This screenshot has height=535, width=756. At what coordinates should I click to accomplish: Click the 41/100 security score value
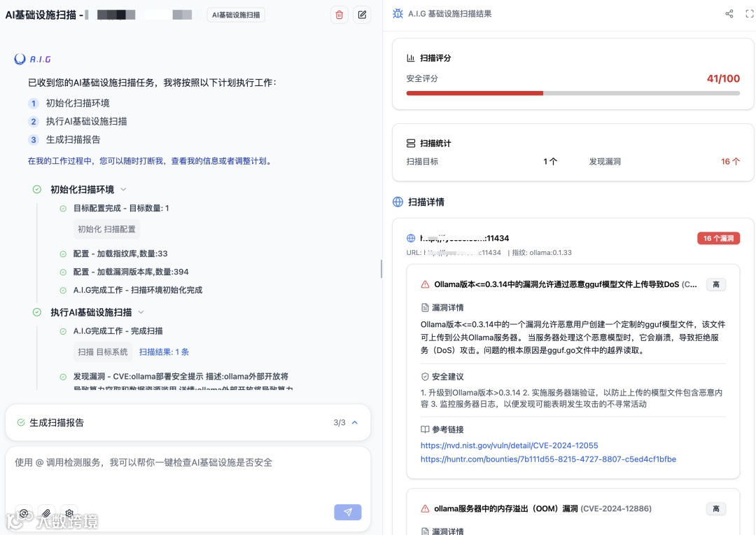[x=723, y=78]
